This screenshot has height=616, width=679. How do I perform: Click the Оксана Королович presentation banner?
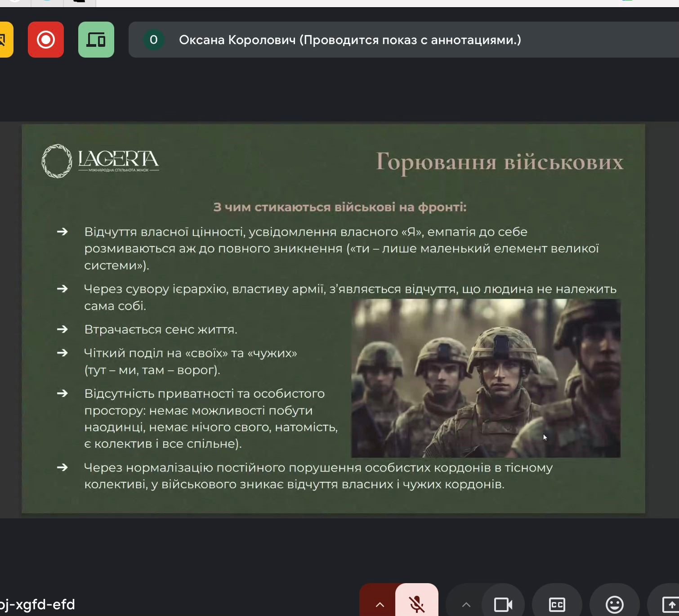pos(350,40)
